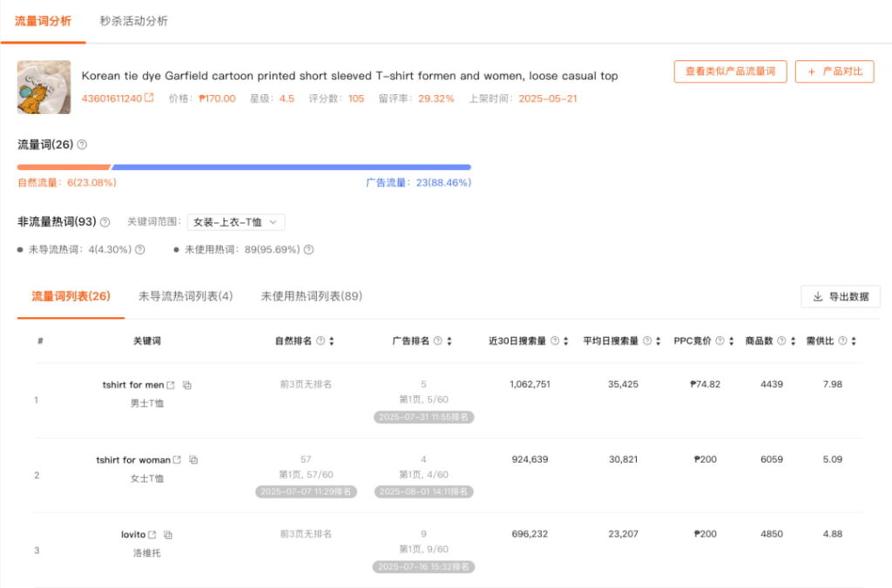Click the Garfield T-shirt product thumbnail
Screen dimensions: 892x588
(x=43, y=86)
